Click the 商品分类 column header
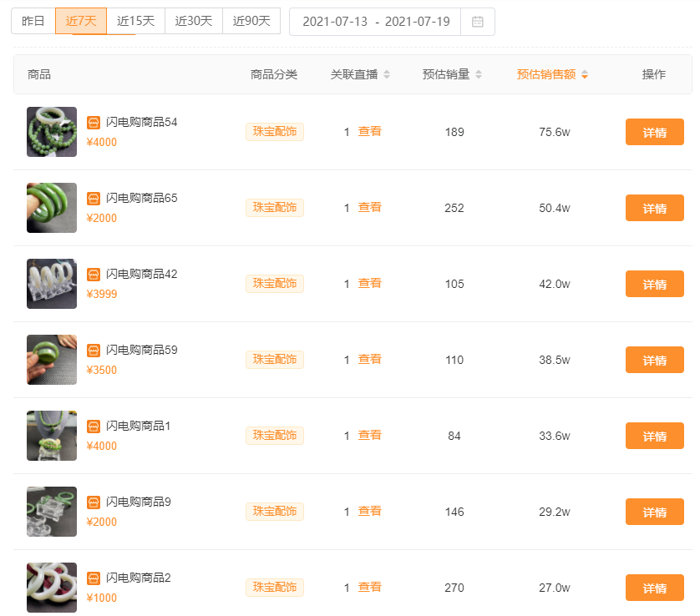 coord(274,74)
